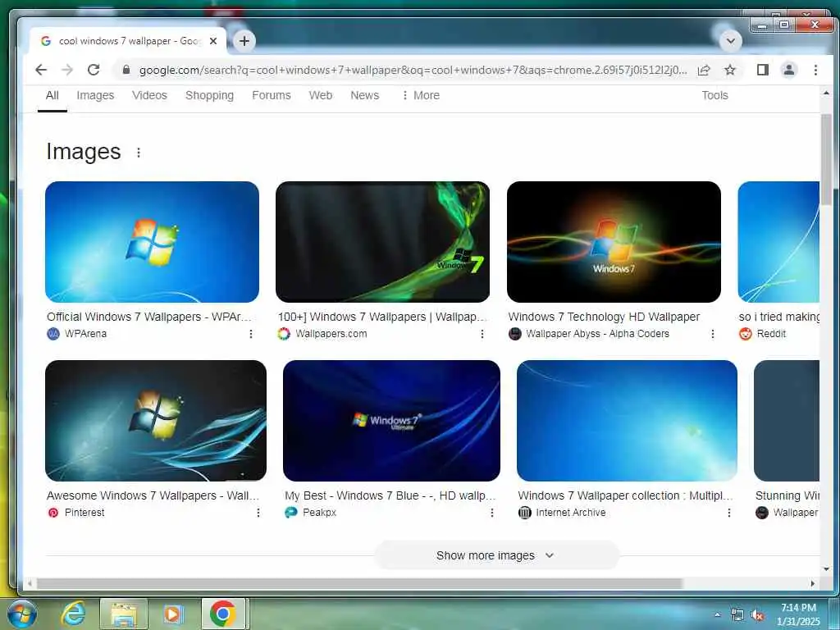Open Windows Media Player from the taskbar
Screen dimensions: 840x630
(x=173, y=614)
